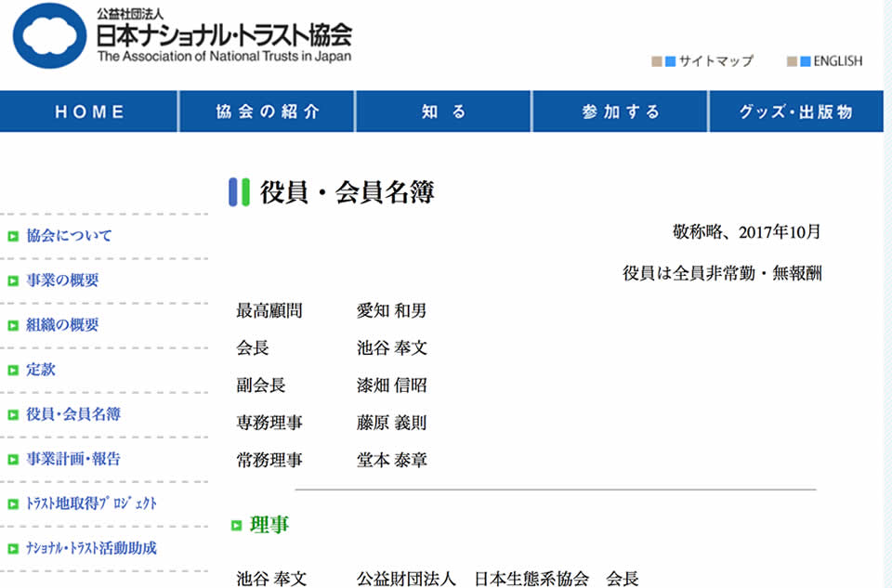Open the 役員・会員名簿 sidebar link

[x=73, y=414]
